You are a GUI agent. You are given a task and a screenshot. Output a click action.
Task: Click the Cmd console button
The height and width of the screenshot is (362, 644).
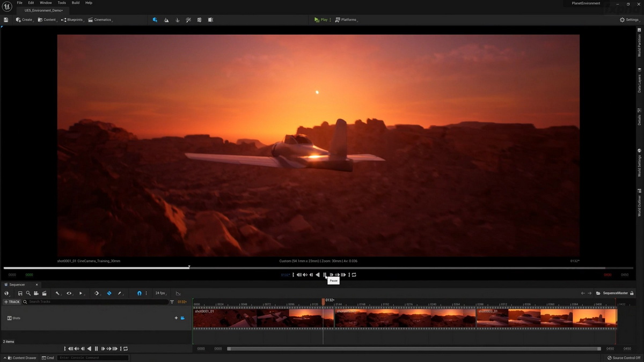[48, 358]
